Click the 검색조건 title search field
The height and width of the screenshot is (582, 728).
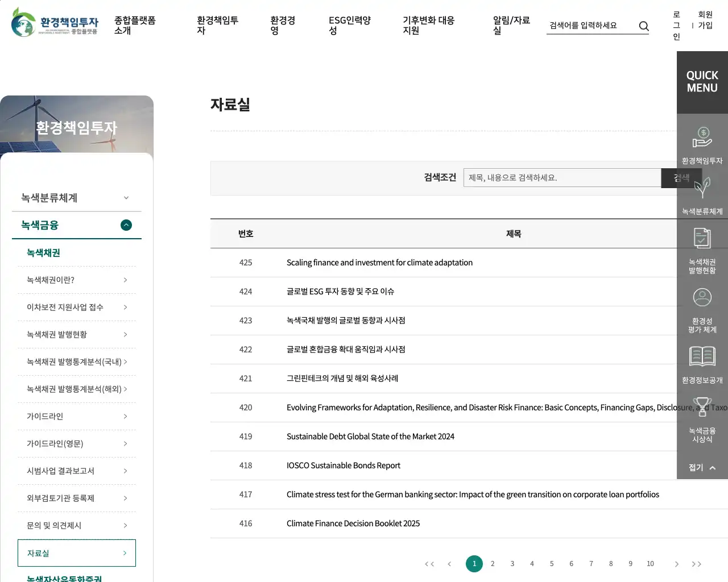click(561, 178)
